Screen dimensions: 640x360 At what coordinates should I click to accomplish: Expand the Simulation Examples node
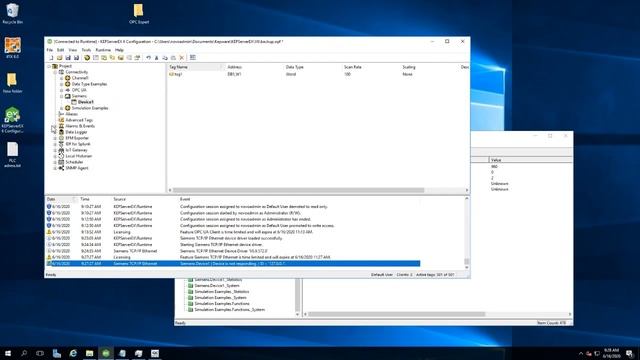tap(62, 108)
